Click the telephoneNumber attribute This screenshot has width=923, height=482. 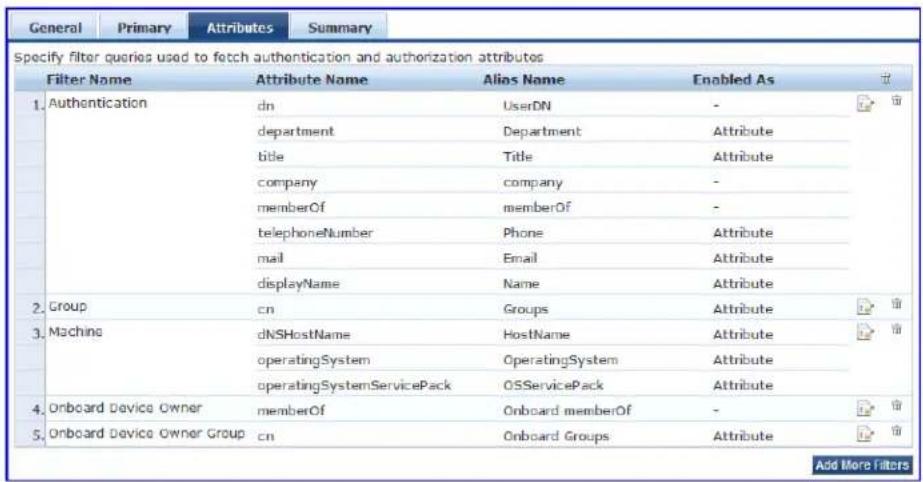[x=315, y=232]
